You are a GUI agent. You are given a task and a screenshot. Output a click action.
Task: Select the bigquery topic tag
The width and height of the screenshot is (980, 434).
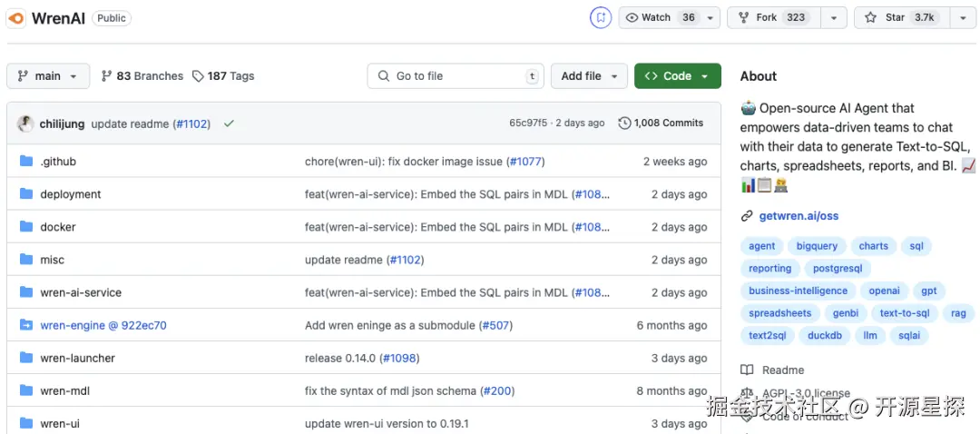click(x=817, y=246)
